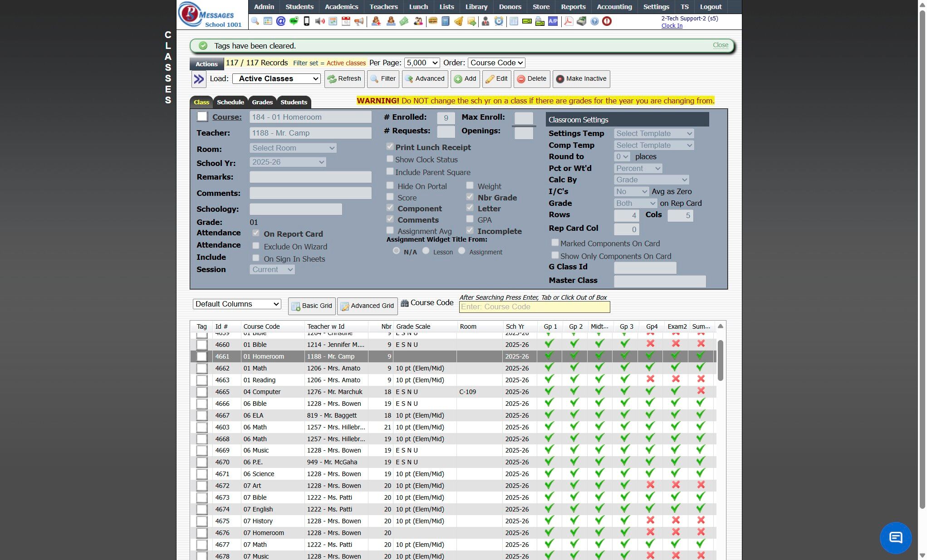Open the PDF document icon

(x=568, y=21)
